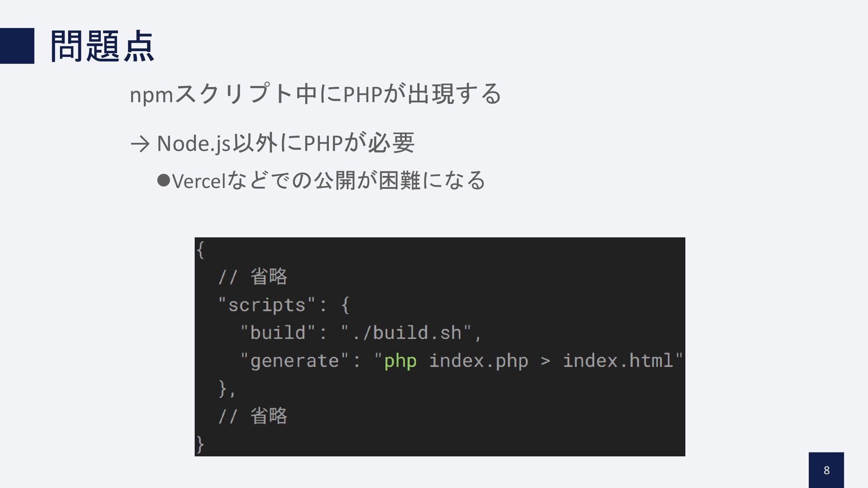This screenshot has height=488, width=868.
Task: Select the text Node.js以外にPHPが必要
Action: coord(285,143)
